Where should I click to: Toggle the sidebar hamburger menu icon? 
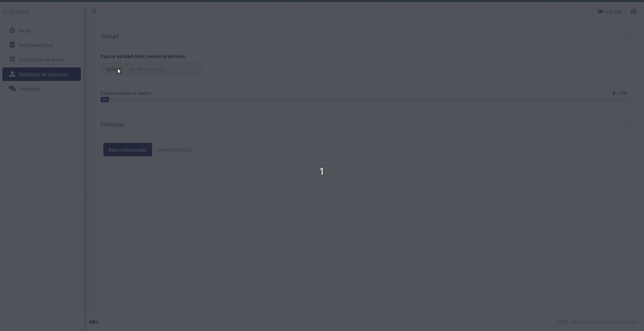click(x=94, y=11)
